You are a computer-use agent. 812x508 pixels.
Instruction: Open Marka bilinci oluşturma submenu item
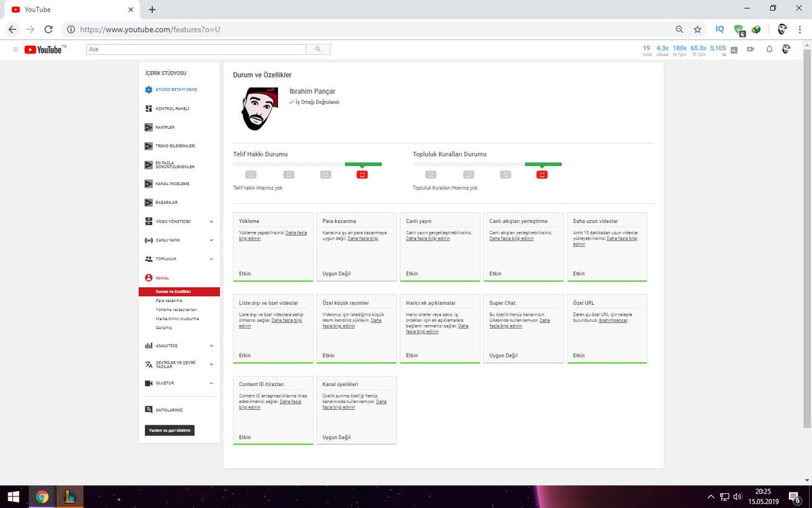pos(177,318)
